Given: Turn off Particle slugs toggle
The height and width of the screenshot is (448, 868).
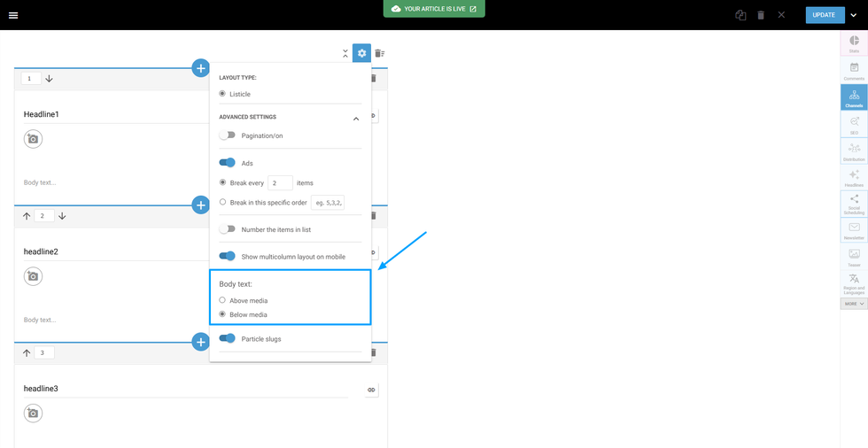Looking at the screenshot, I should [228, 338].
